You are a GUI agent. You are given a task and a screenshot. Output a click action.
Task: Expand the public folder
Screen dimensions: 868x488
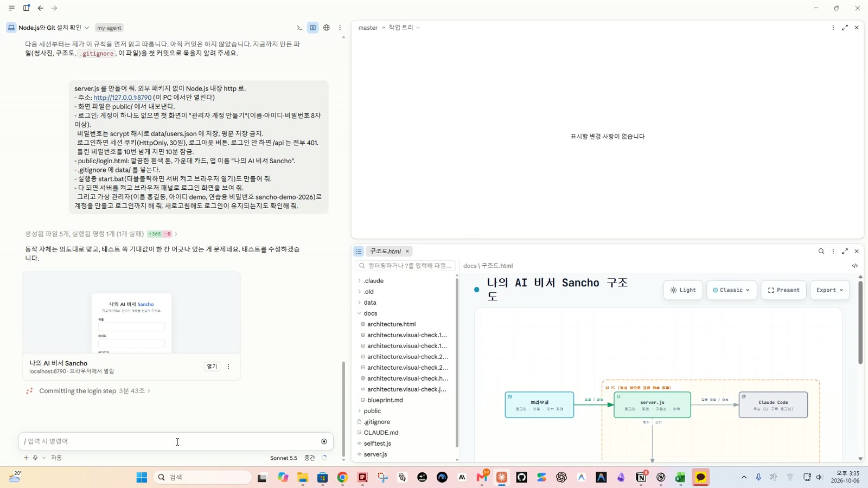point(372,411)
